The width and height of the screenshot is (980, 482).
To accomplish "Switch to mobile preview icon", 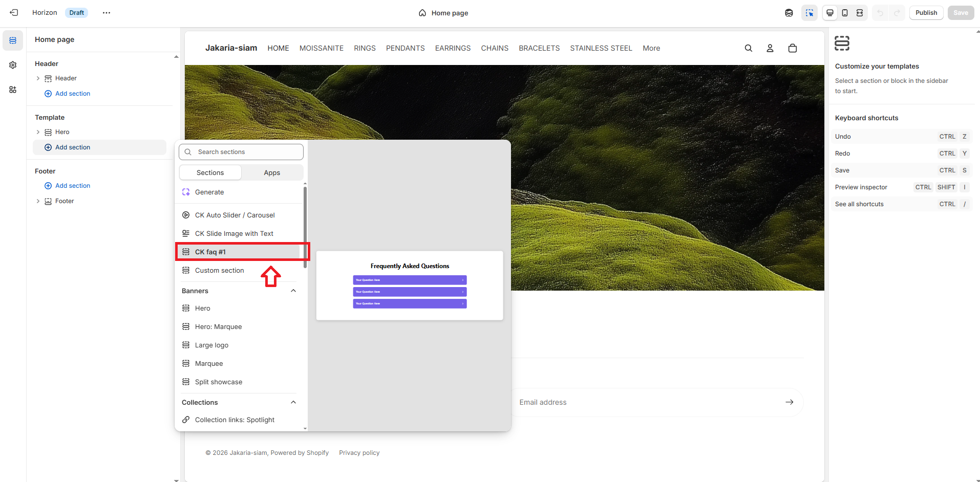I will pyautogui.click(x=845, y=13).
